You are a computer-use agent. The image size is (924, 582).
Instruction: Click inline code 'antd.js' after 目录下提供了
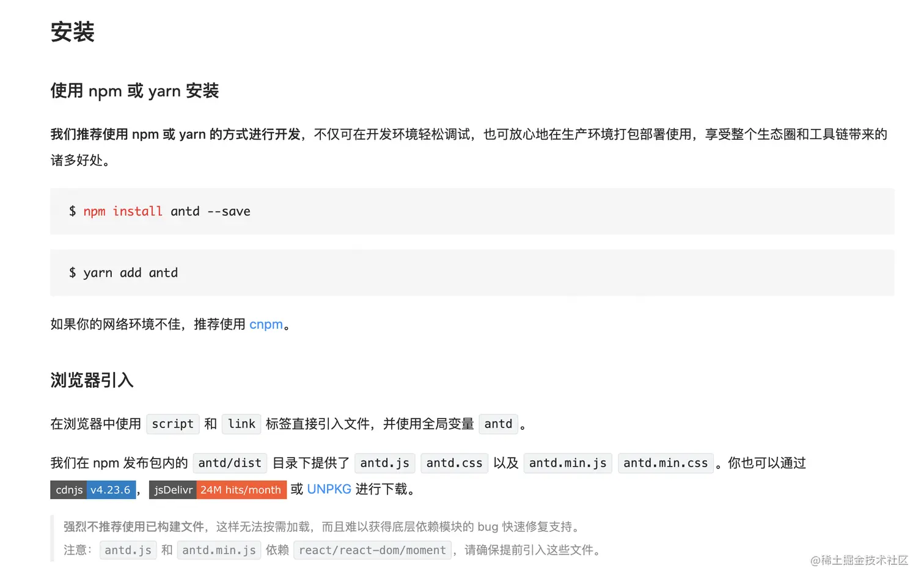point(385,463)
